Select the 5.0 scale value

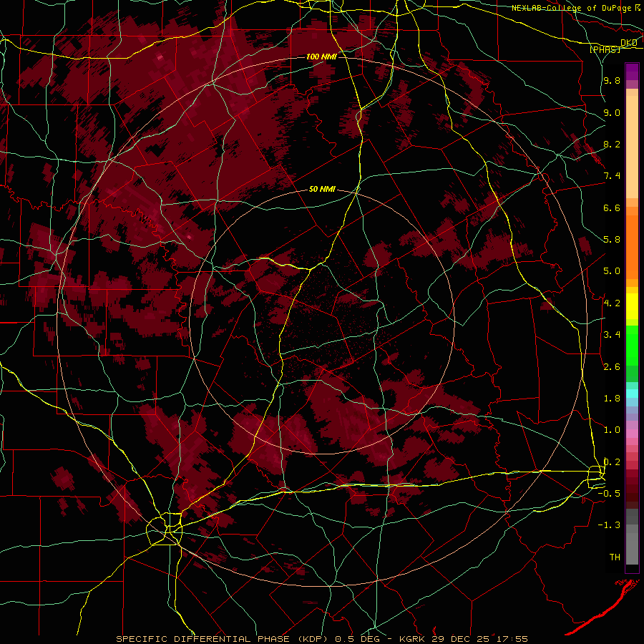pos(612,271)
